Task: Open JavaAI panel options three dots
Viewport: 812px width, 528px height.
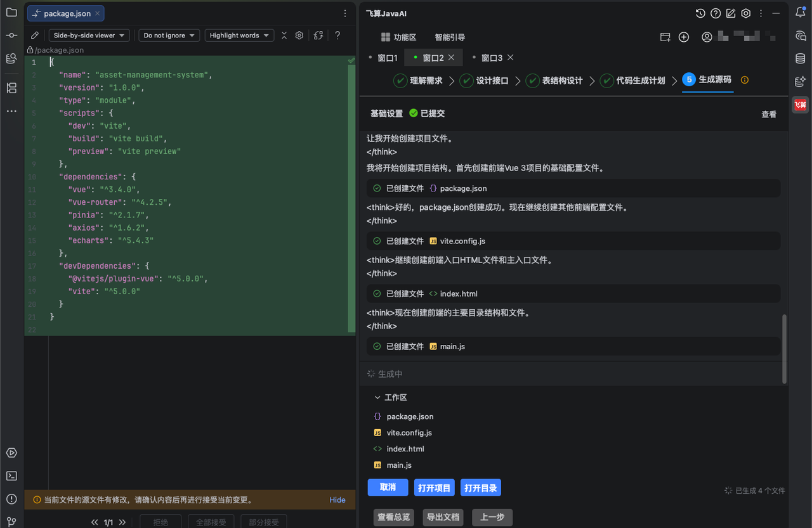Action: tap(761, 13)
